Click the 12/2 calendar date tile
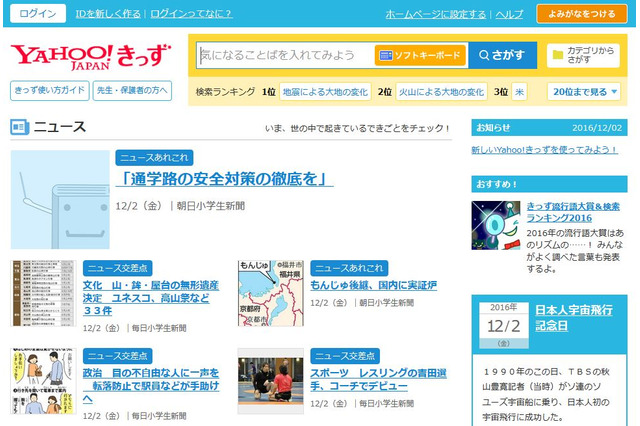Image resolution: width=640 pixels, height=426 pixels. [504, 325]
